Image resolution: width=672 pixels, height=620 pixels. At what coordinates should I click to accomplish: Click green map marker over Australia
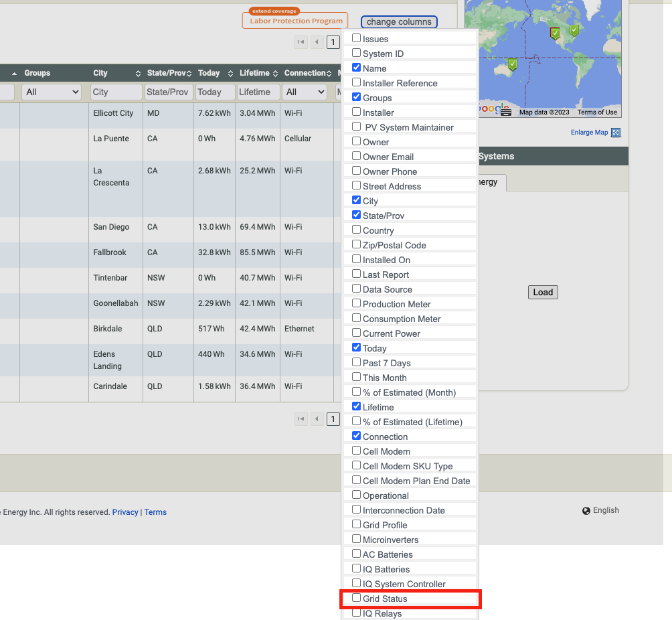[512, 64]
